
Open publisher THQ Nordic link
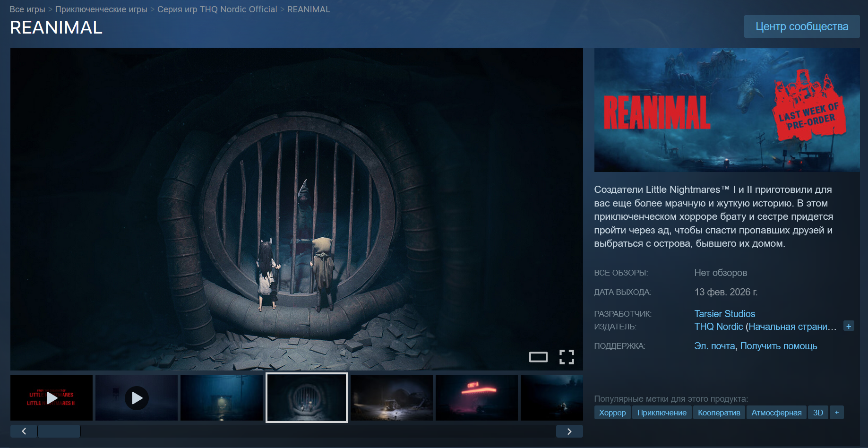[719, 327]
